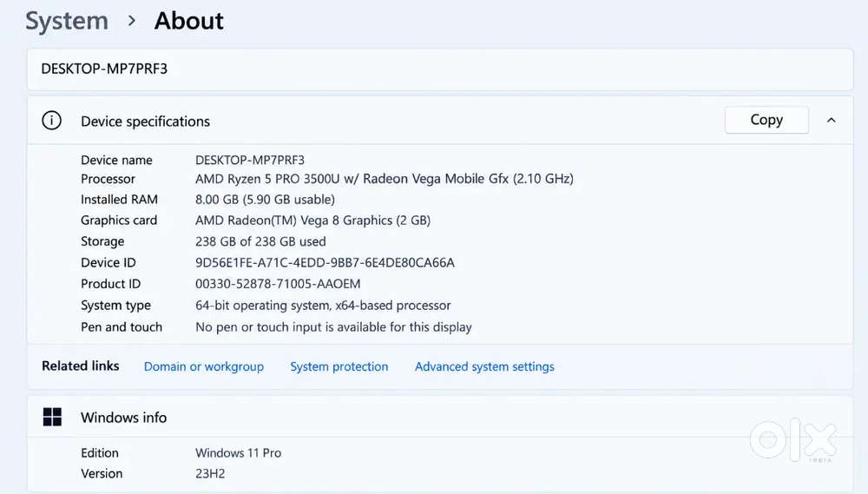Click the Windows info heading

point(123,417)
